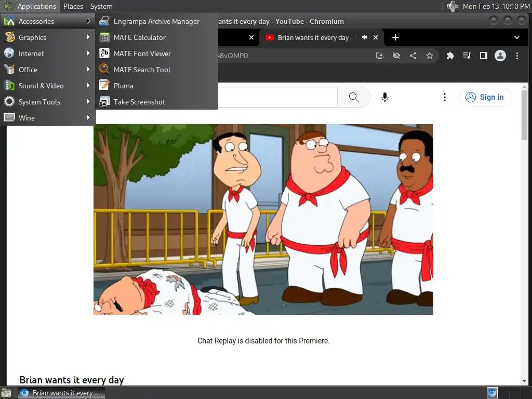This screenshot has height=399, width=532.
Task: Open the Places menu
Action: [73, 6]
